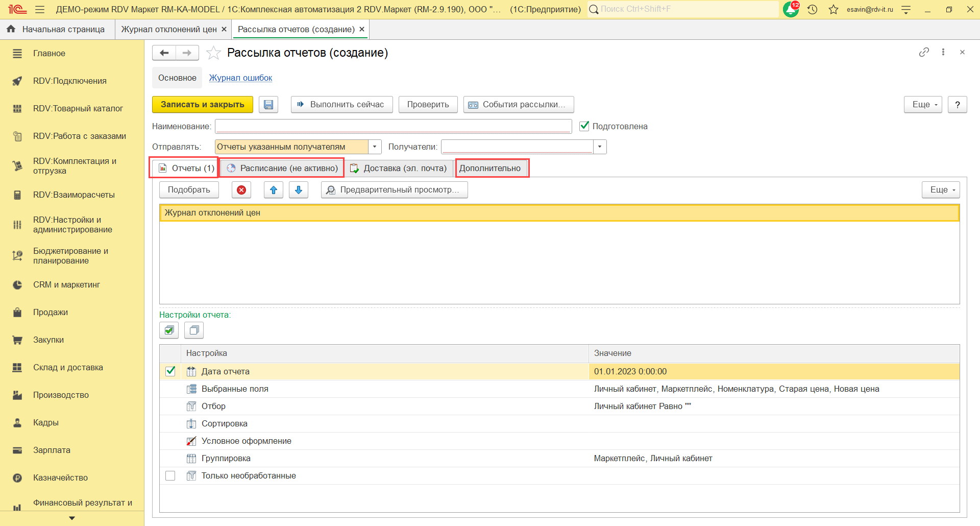The height and width of the screenshot is (526, 980).
Task: Uncheck the Подготовлена checkbox
Action: pyautogui.click(x=584, y=126)
